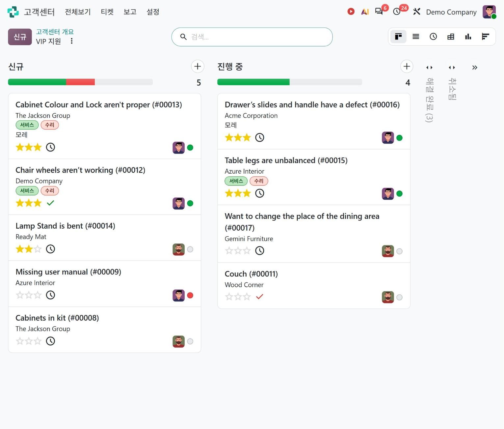Click assignee avatar on Cabinets in kit ticket
Screen dimensions: 504x429
tap(178, 341)
